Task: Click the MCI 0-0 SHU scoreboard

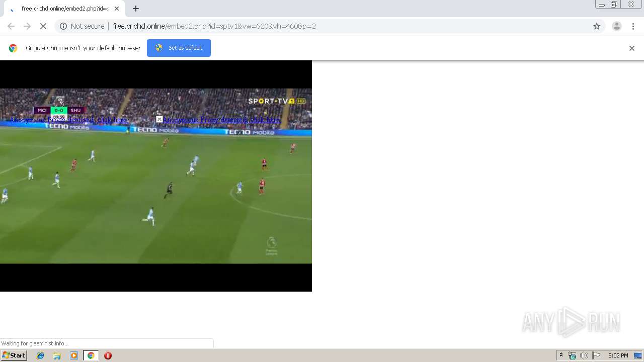Action: (59, 111)
